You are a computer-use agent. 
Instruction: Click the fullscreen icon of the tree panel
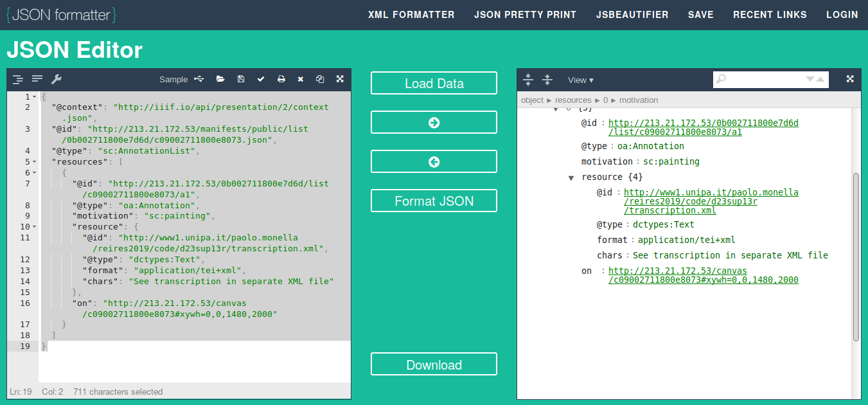tap(850, 79)
